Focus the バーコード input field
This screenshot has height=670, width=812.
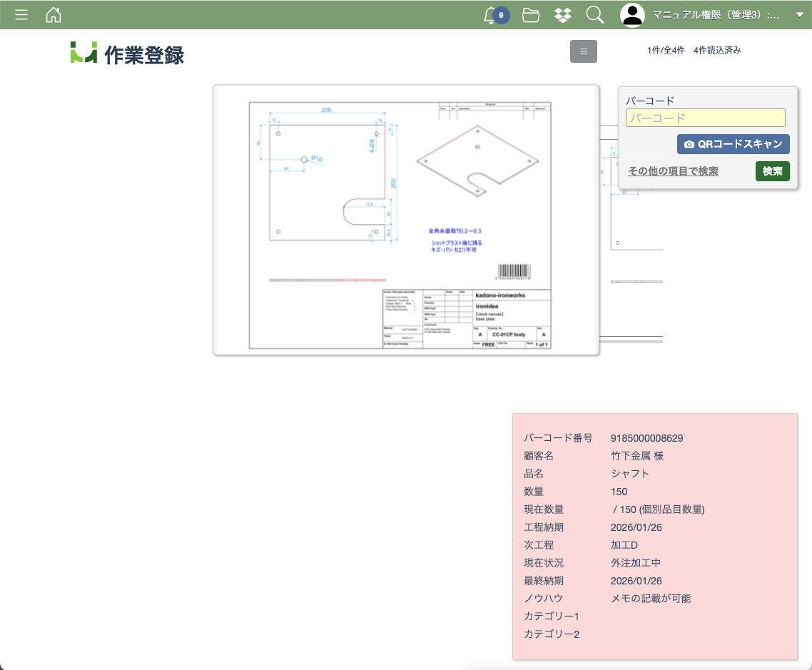pyautogui.click(x=705, y=118)
